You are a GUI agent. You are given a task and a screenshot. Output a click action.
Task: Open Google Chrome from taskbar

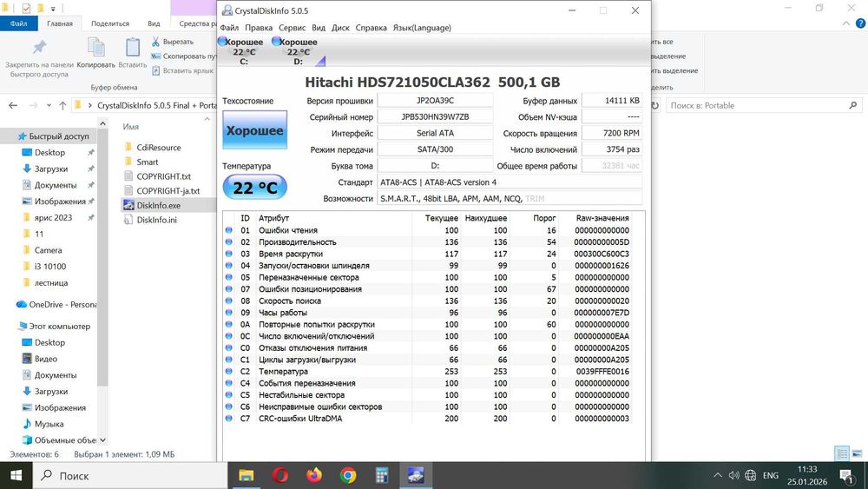348,475
